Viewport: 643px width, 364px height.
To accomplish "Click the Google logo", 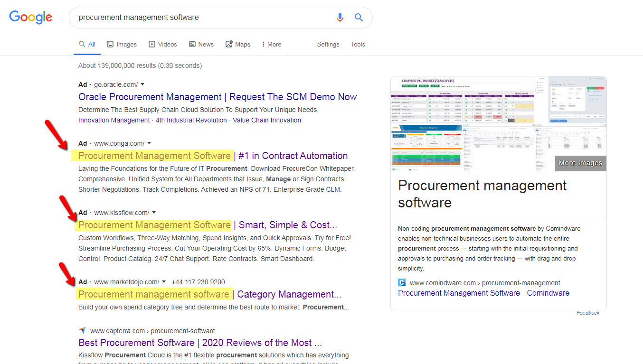I will [31, 17].
